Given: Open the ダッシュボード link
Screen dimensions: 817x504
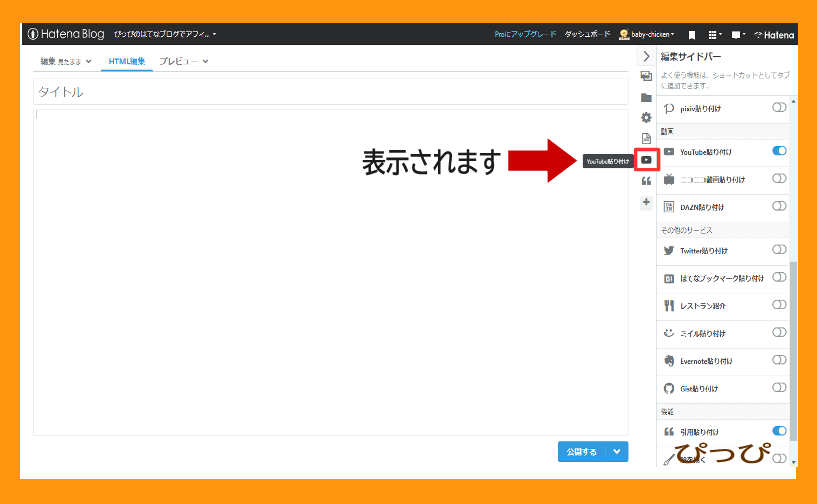Looking at the screenshot, I should tap(587, 34).
